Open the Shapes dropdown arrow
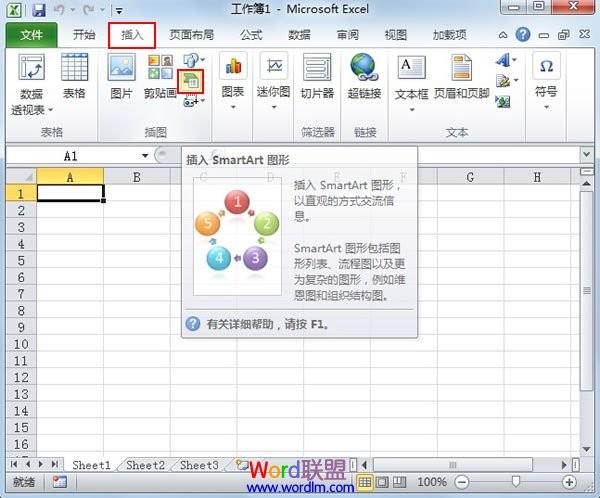 pos(202,59)
